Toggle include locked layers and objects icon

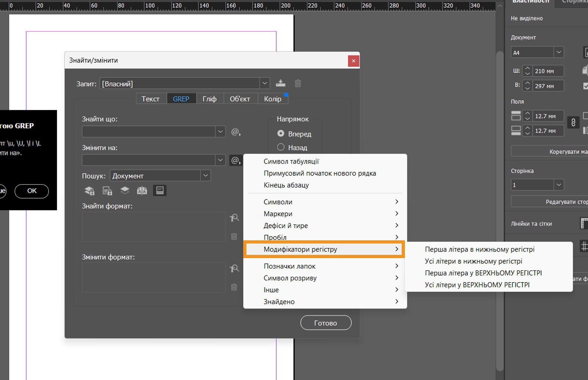(89, 191)
